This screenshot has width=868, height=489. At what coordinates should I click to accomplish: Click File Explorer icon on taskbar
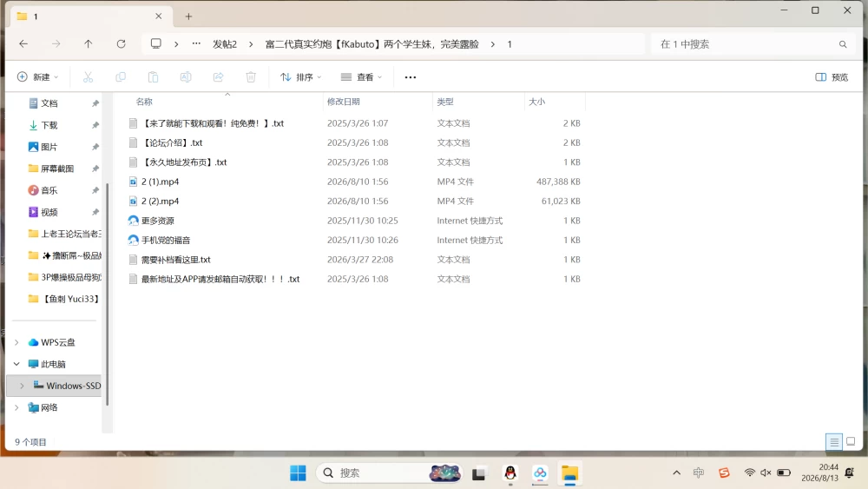(569, 473)
